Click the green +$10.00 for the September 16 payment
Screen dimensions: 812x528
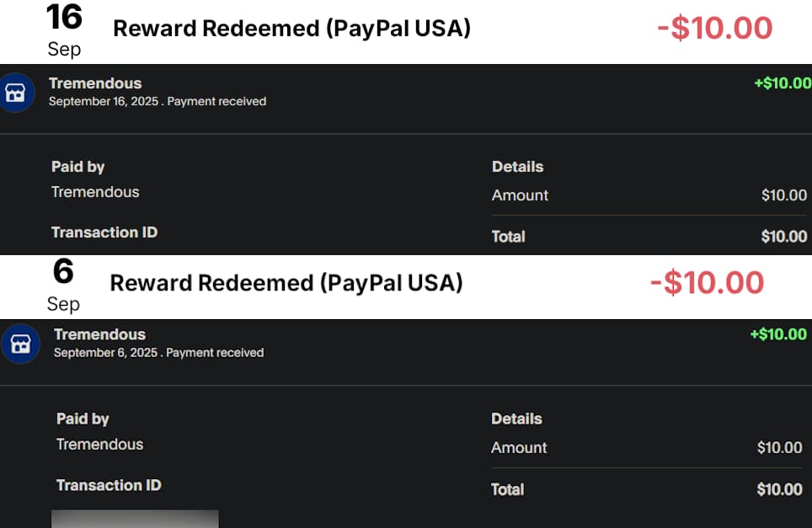(x=783, y=83)
